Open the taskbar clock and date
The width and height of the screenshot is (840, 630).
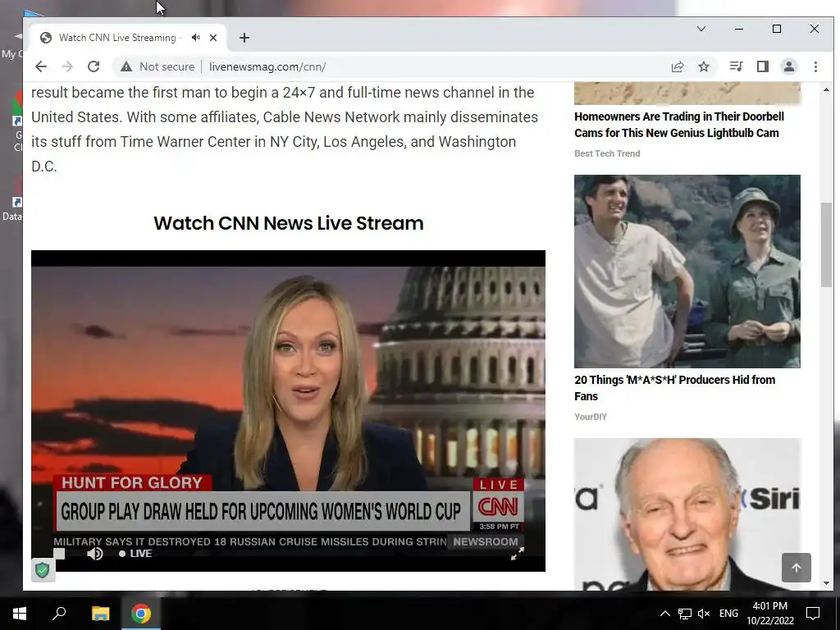pyautogui.click(x=769, y=614)
